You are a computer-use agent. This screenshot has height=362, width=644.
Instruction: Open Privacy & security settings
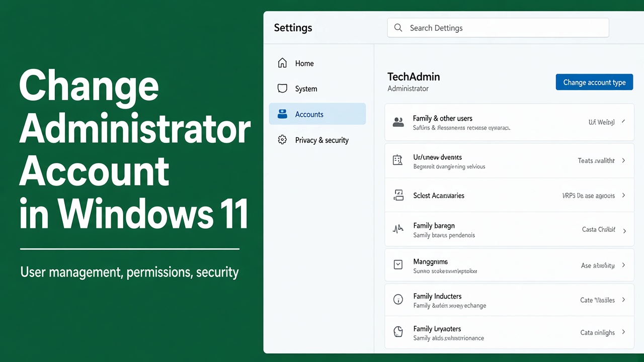317,140
